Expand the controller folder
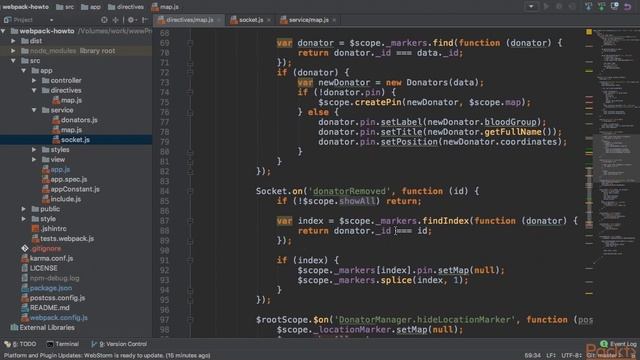This screenshot has height=360, width=640. click(34, 80)
